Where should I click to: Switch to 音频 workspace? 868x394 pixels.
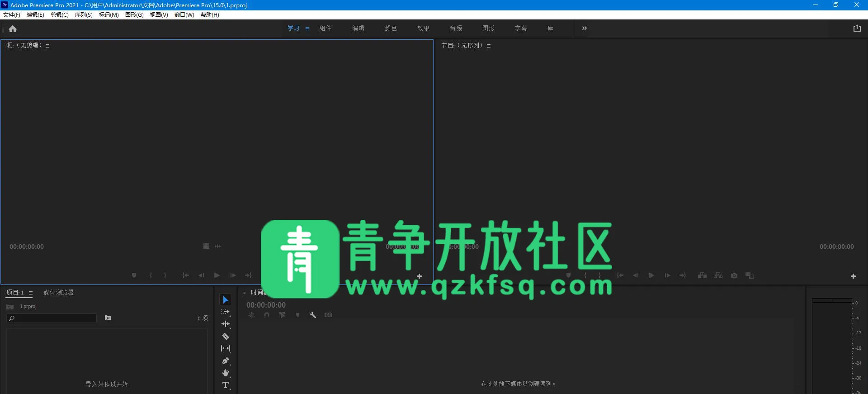click(456, 28)
